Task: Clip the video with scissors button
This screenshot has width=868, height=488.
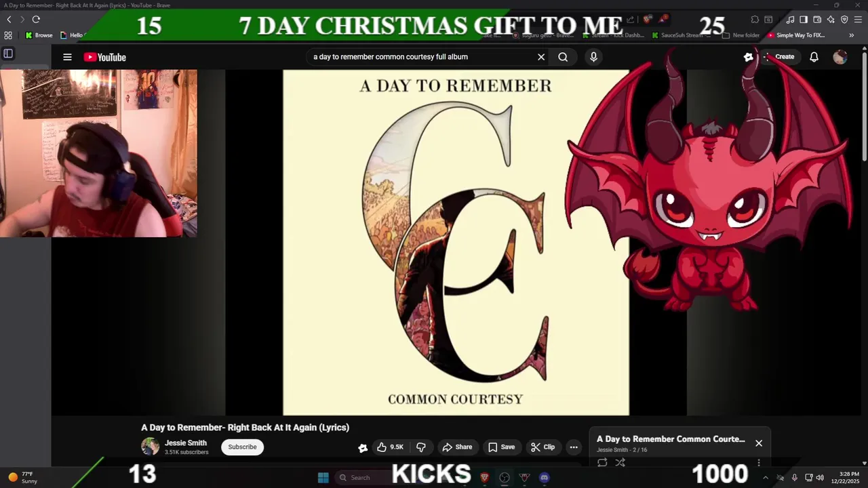Action: (x=542, y=447)
